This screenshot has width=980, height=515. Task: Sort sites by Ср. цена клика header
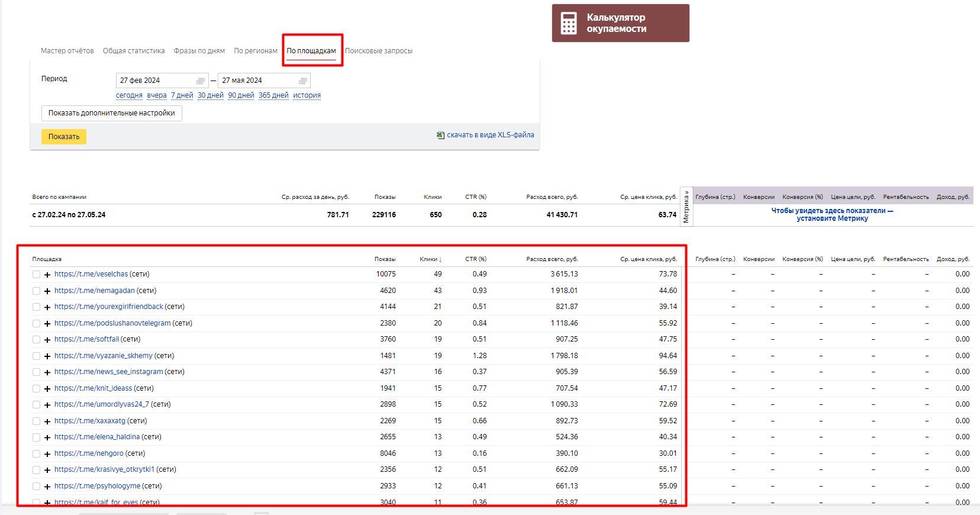click(x=649, y=259)
